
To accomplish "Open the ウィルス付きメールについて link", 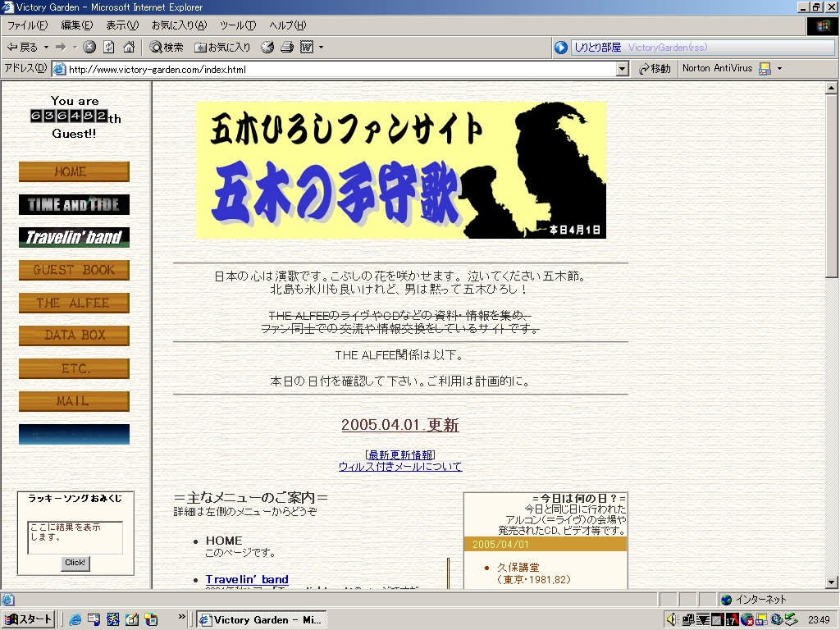I will click(x=400, y=467).
